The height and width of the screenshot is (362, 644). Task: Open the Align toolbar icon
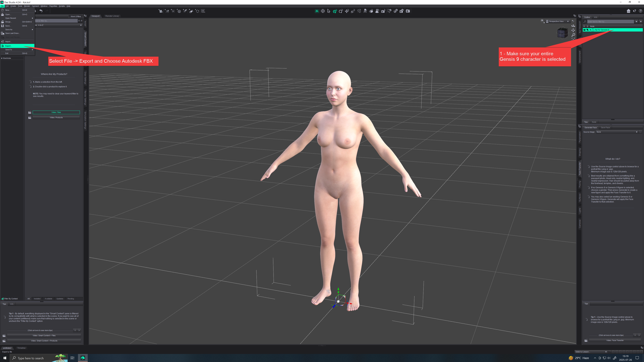coord(203,11)
